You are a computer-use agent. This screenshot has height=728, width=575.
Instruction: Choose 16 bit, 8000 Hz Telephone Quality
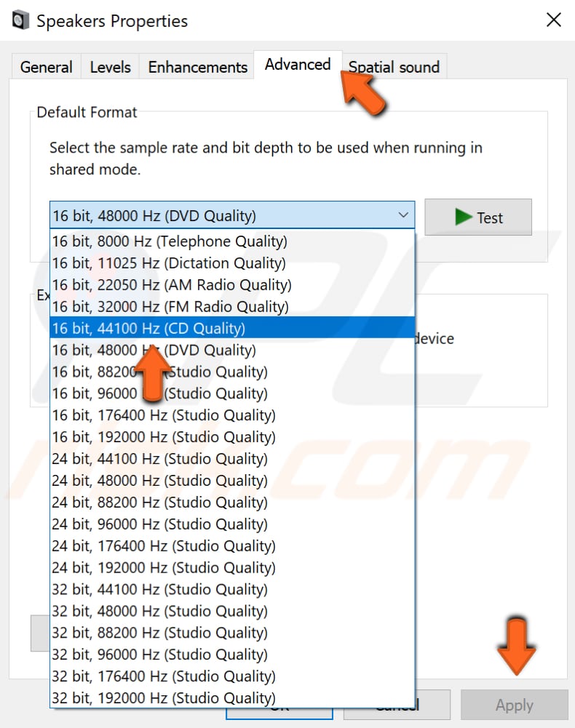[169, 241]
